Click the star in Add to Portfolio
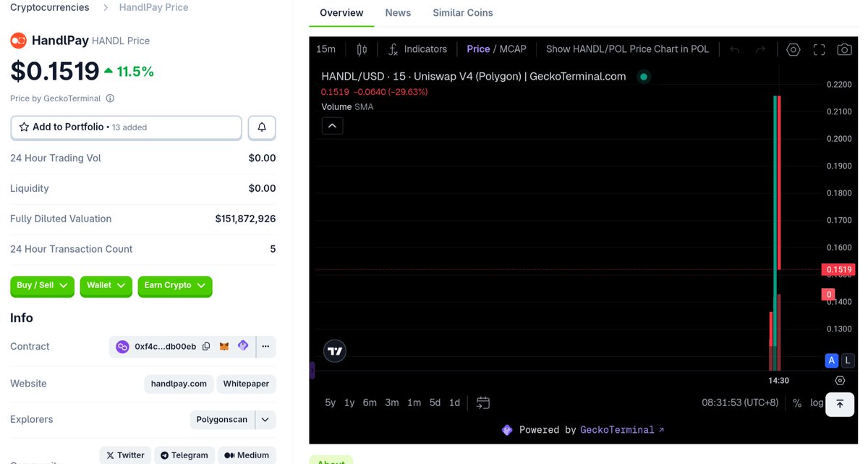868x464 pixels. (25, 127)
